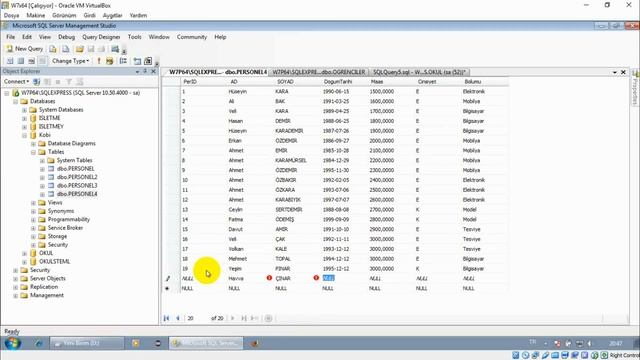
Task: Go to last record in navigation bar
Action: click(244, 318)
